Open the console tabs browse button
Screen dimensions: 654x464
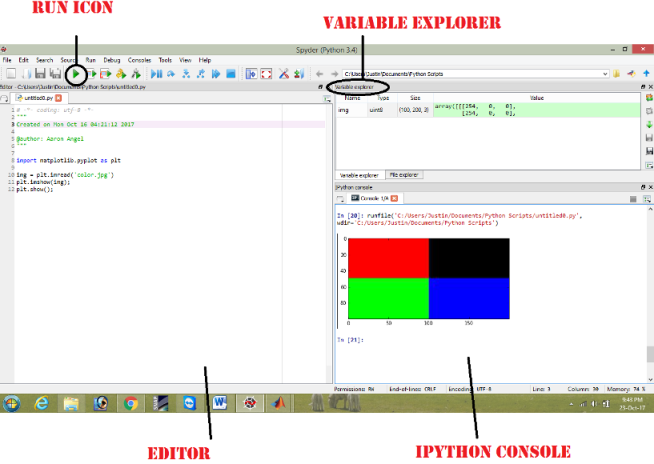tap(340, 199)
